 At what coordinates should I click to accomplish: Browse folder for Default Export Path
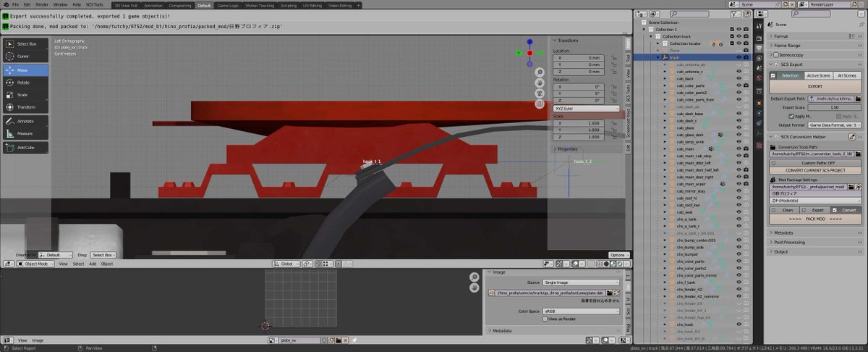click(x=858, y=99)
